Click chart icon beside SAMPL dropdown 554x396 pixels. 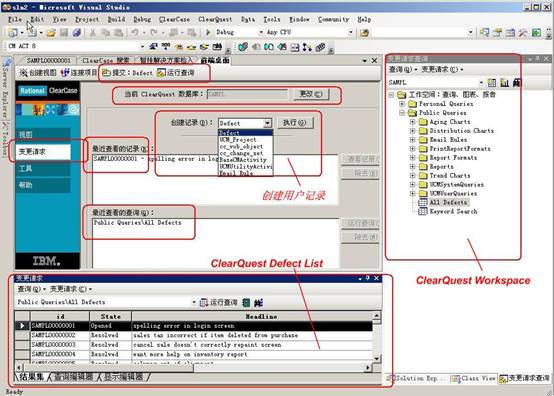pos(505,83)
